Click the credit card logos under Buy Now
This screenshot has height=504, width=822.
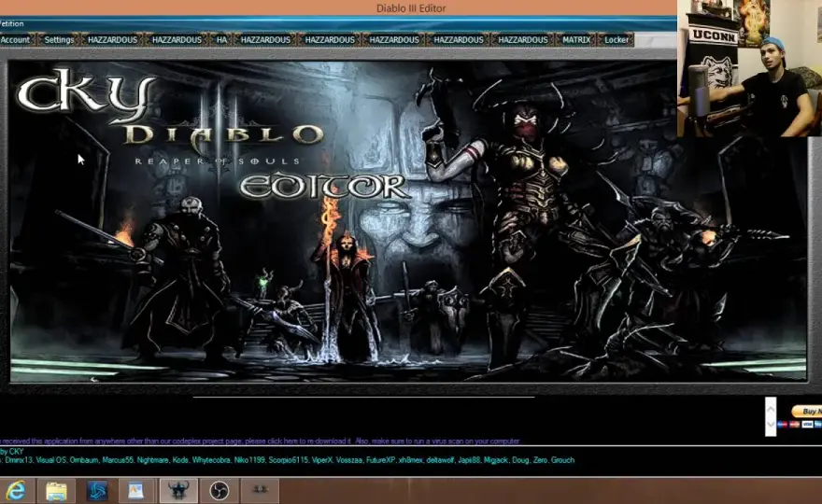(800, 424)
